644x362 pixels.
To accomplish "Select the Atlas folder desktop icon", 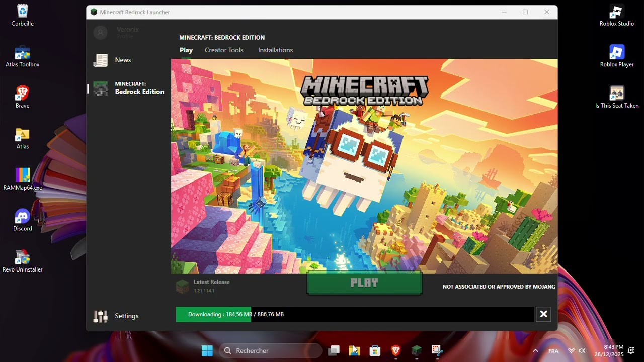I will tap(23, 138).
